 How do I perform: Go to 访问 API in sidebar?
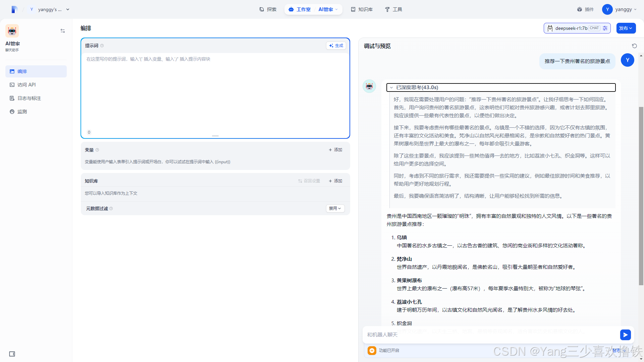[26, 85]
